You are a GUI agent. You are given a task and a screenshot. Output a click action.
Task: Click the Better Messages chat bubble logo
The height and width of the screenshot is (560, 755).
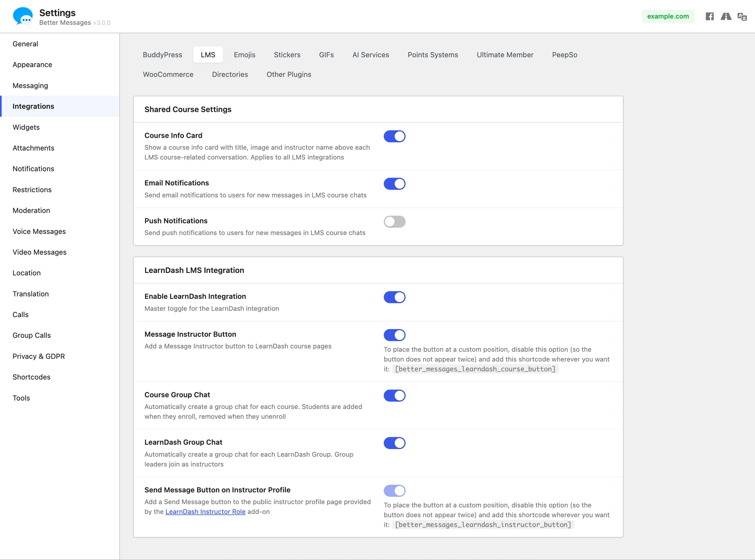(x=23, y=16)
